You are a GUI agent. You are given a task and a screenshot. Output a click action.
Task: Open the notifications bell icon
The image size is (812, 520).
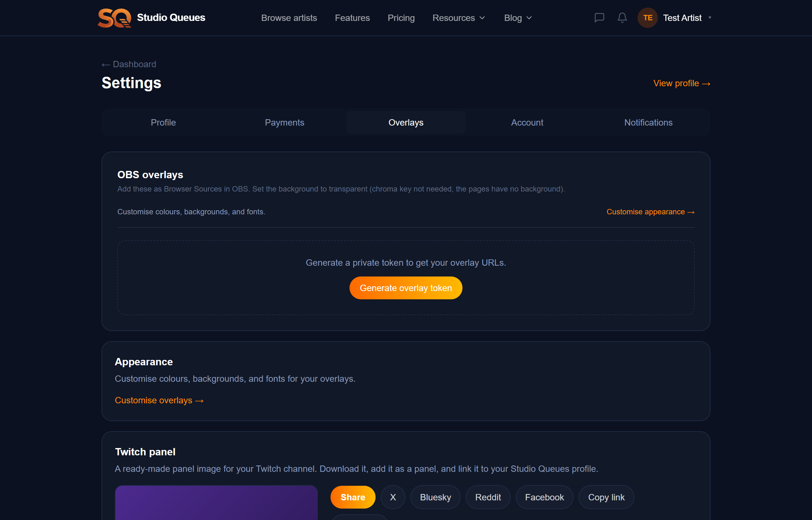622,17
